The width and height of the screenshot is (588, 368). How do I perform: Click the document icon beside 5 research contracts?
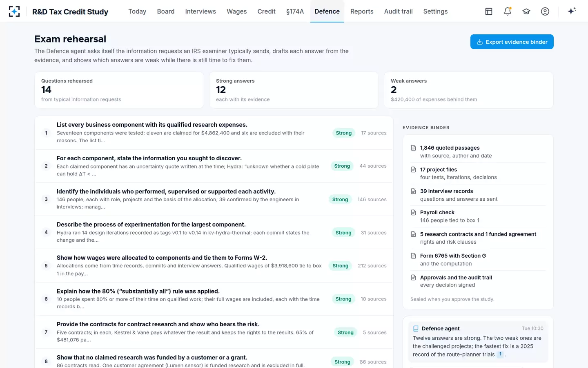[x=413, y=234]
